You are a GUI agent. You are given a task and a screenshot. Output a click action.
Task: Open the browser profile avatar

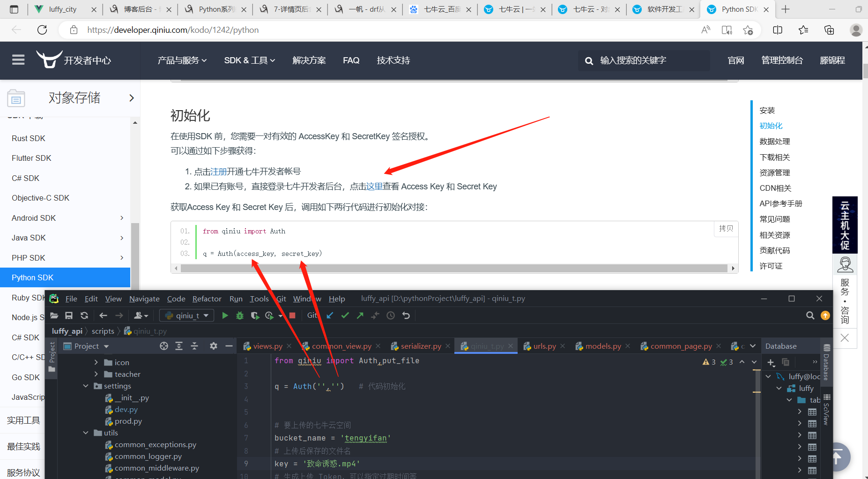[x=856, y=30]
